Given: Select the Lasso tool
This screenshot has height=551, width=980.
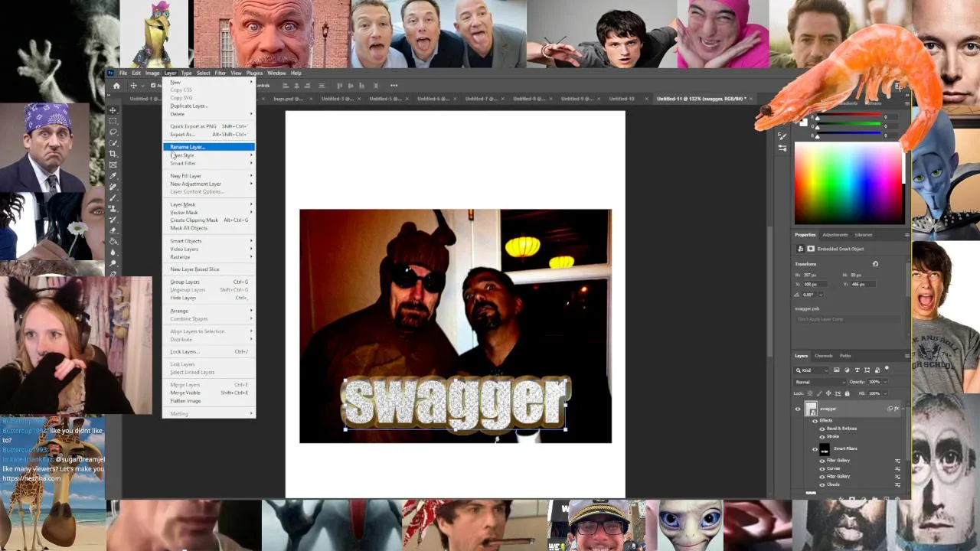Looking at the screenshot, I should pos(113,132).
